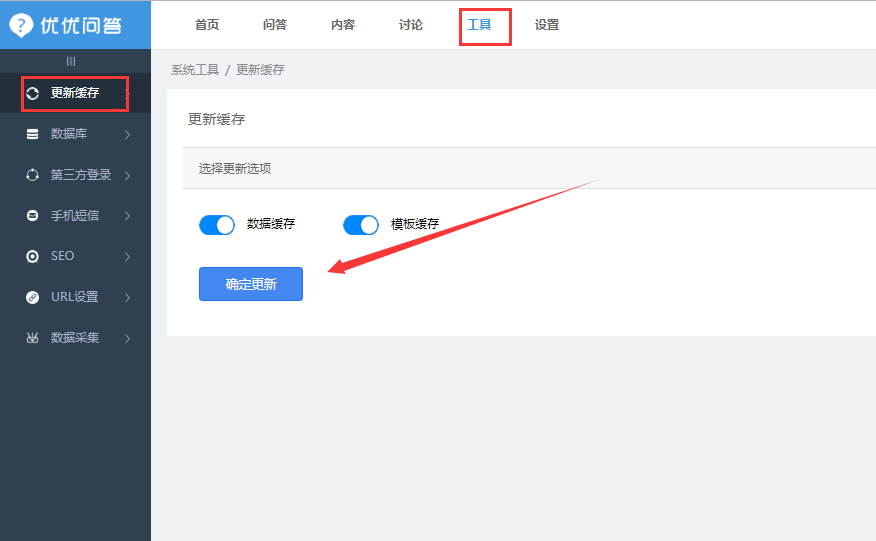
Task: Expand the 数据采集 submenu chevron
Action: click(x=127, y=338)
